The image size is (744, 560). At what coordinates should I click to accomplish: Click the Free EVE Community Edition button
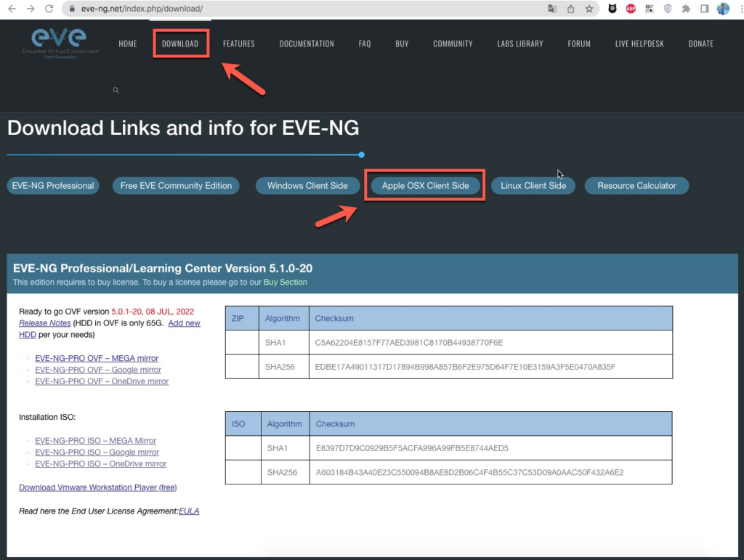[x=176, y=185]
